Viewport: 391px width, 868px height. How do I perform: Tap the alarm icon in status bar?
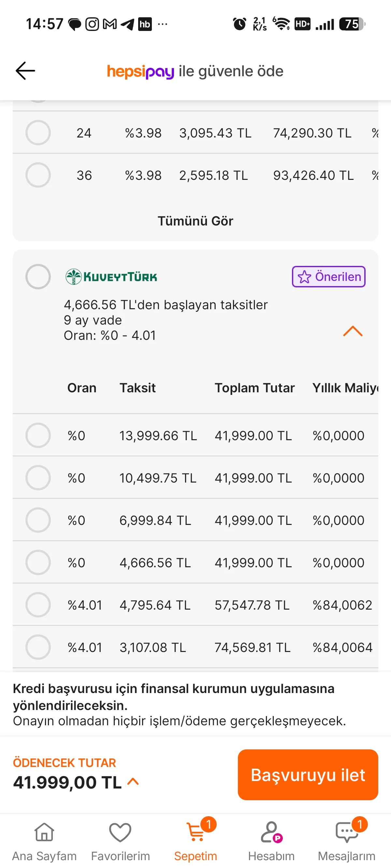coord(240,24)
